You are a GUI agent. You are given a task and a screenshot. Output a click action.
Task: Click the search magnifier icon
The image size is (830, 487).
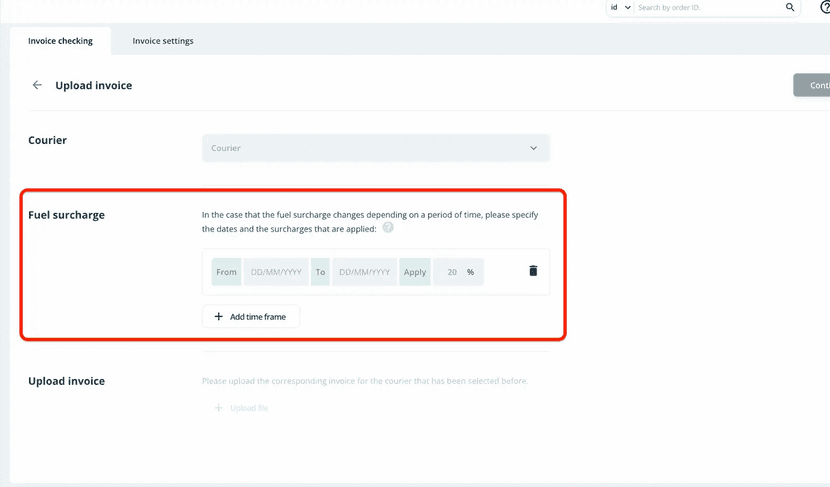[x=790, y=8]
